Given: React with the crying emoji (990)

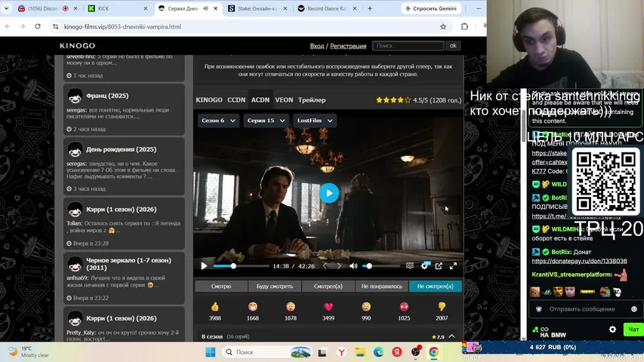Looking at the screenshot, I should (366, 307).
